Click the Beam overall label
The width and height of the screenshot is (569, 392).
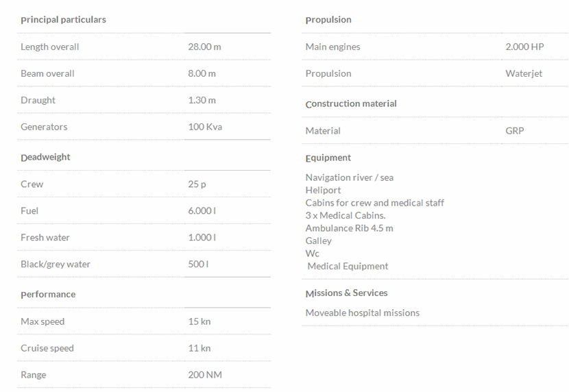[x=47, y=73]
